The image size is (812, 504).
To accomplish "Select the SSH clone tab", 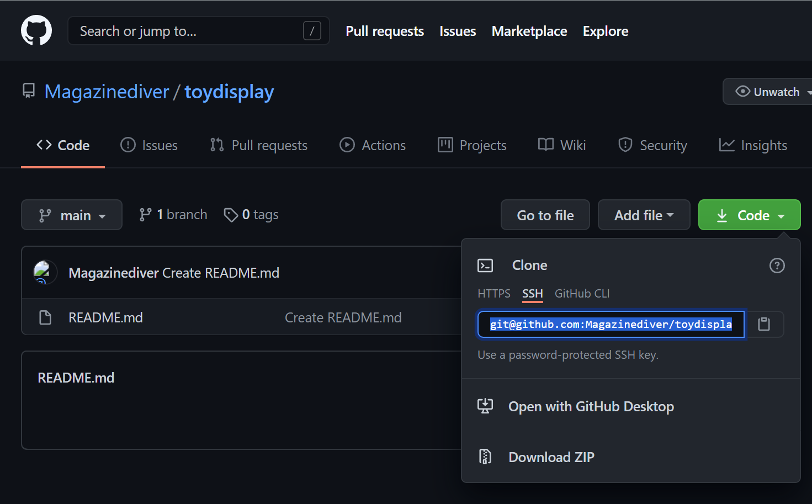I will tap(533, 294).
